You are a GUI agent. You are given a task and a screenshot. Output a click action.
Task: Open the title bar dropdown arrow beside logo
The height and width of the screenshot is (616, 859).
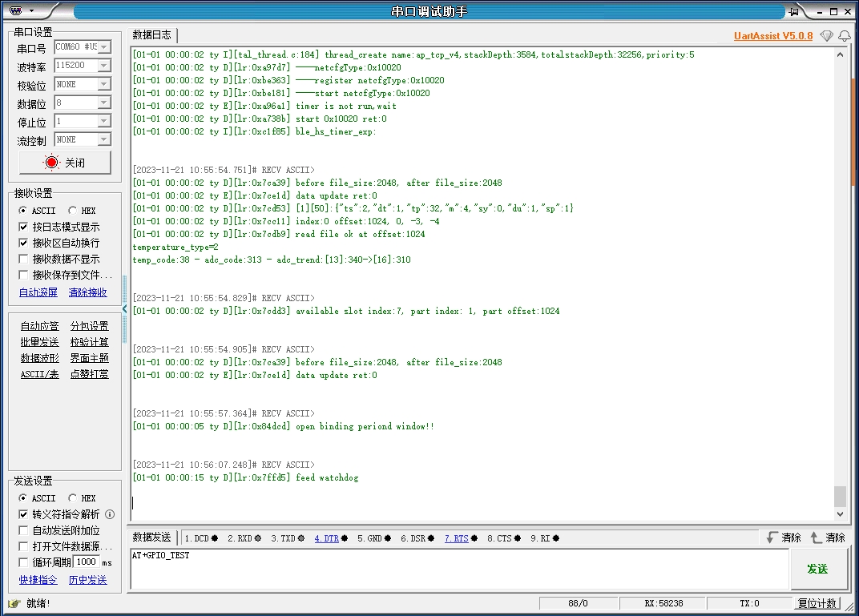coord(31,11)
